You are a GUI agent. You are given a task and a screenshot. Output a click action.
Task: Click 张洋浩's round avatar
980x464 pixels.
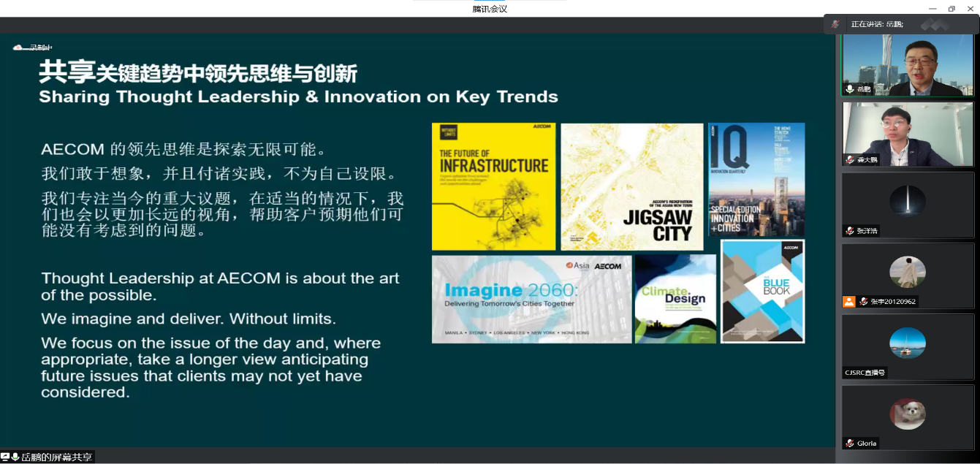tap(908, 201)
